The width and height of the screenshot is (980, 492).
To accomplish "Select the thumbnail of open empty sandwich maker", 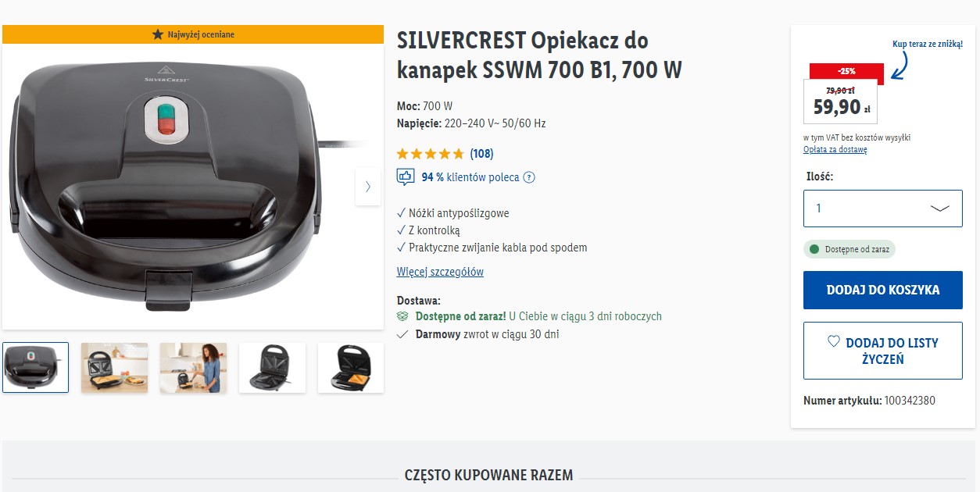I will click(272, 367).
